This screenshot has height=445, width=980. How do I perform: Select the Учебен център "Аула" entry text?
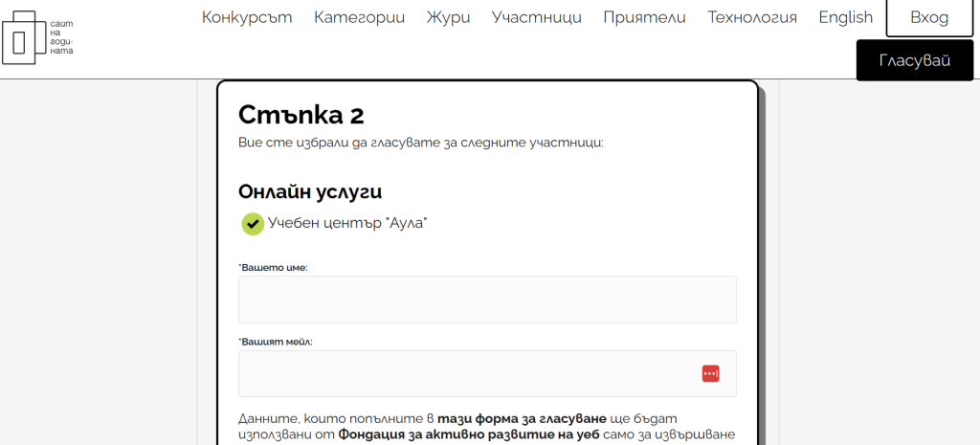[x=347, y=223]
